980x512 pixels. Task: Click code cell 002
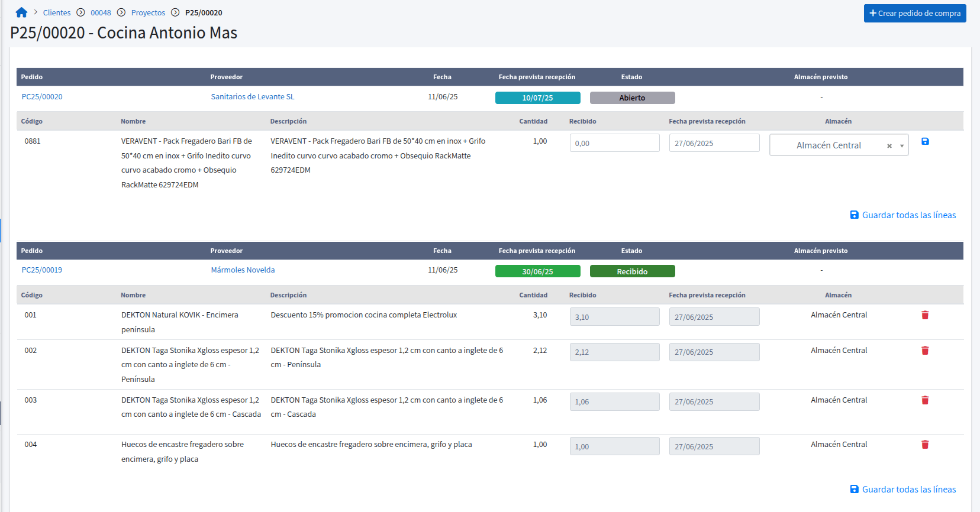pyautogui.click(x=30, y=351)
